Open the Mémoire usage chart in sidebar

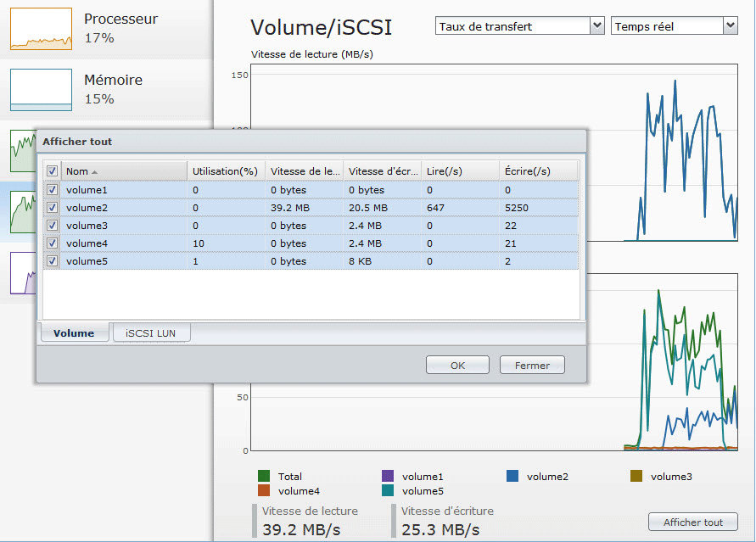coord(41,90)
